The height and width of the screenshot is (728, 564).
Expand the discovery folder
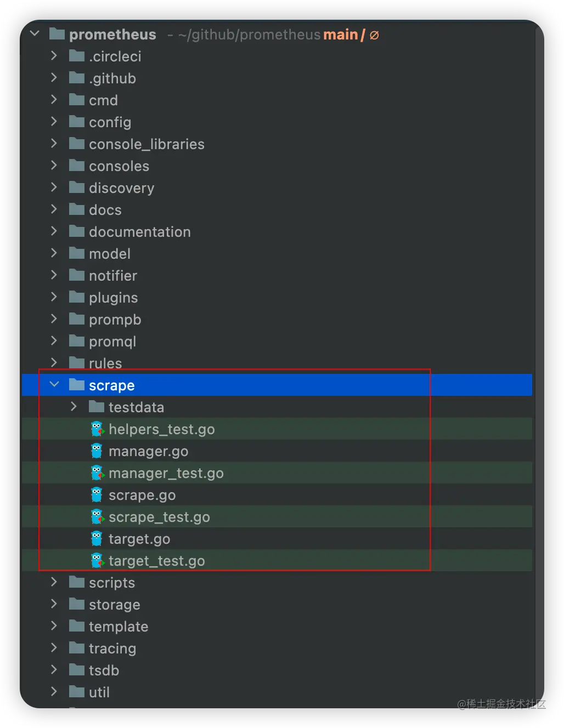[54, 187]
